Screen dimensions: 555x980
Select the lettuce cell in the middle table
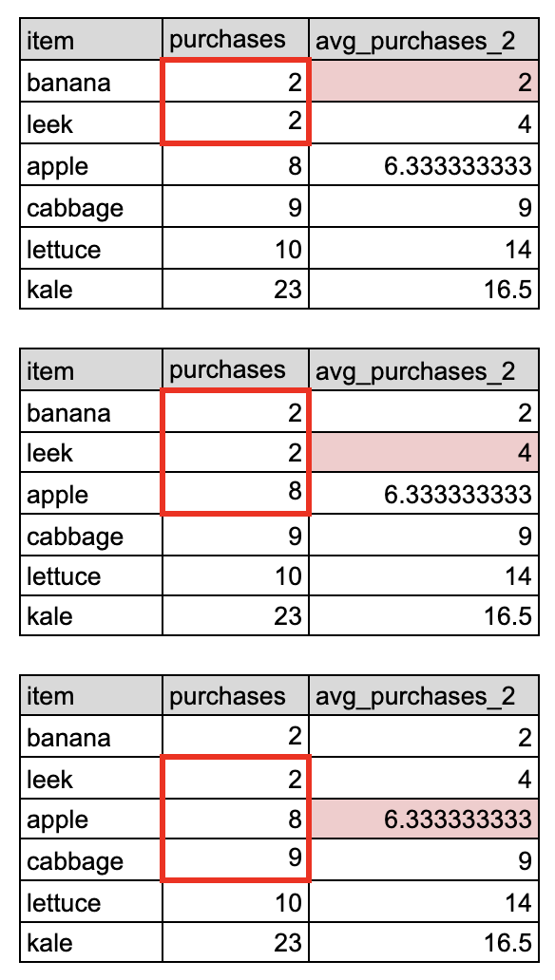(91, 575)
